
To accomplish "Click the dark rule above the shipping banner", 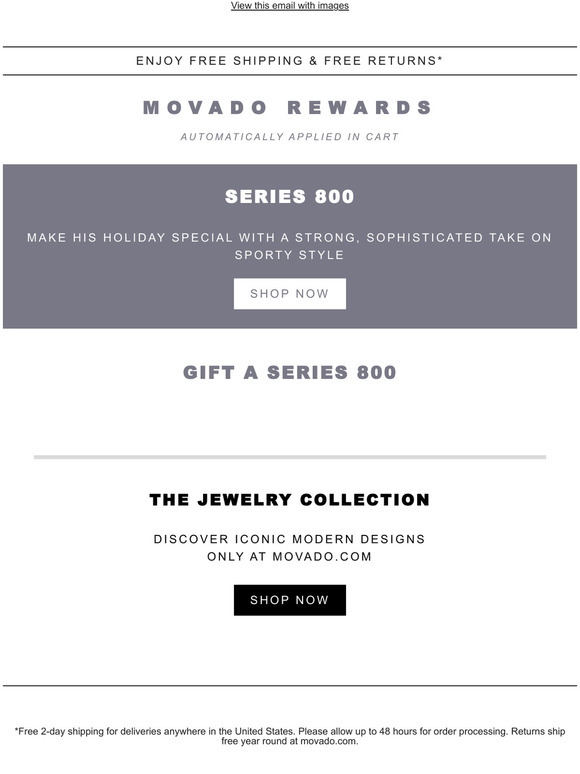I will pos(290,47).
